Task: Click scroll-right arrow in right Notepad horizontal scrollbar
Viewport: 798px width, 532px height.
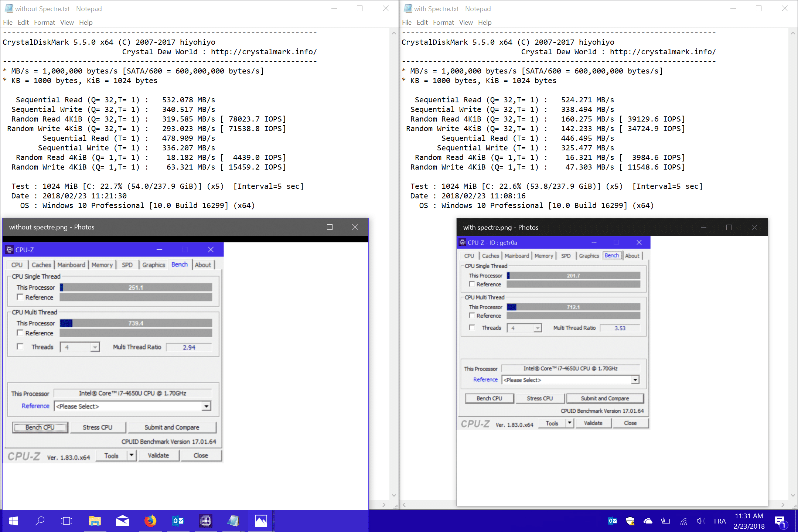Action: (x=783, y=505)
